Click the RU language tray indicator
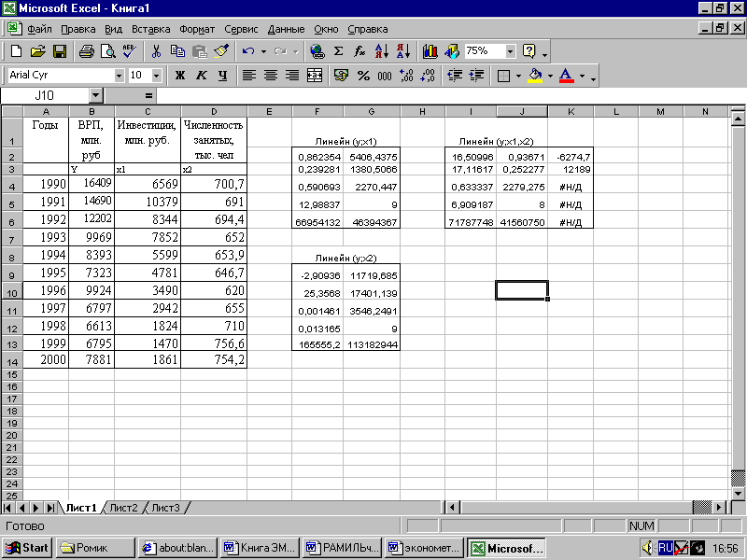This screenshot has height=560, width=747. [x=665, y=548]
